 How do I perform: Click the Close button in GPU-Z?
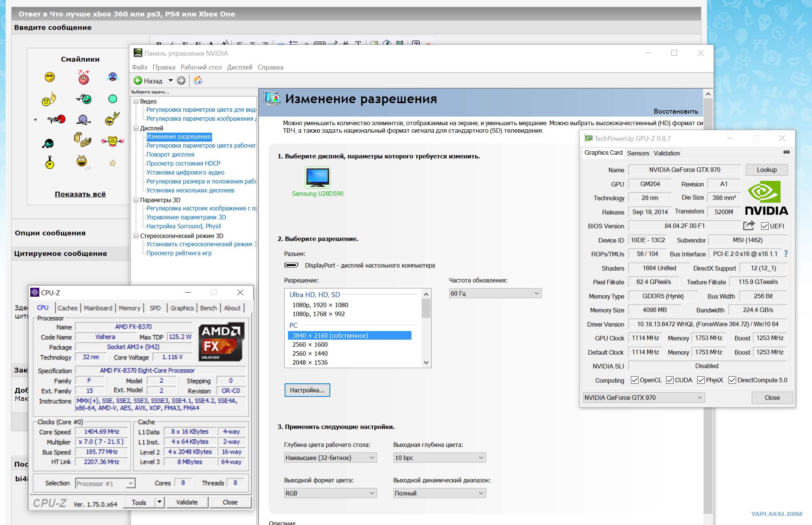(x=772, y=398)
